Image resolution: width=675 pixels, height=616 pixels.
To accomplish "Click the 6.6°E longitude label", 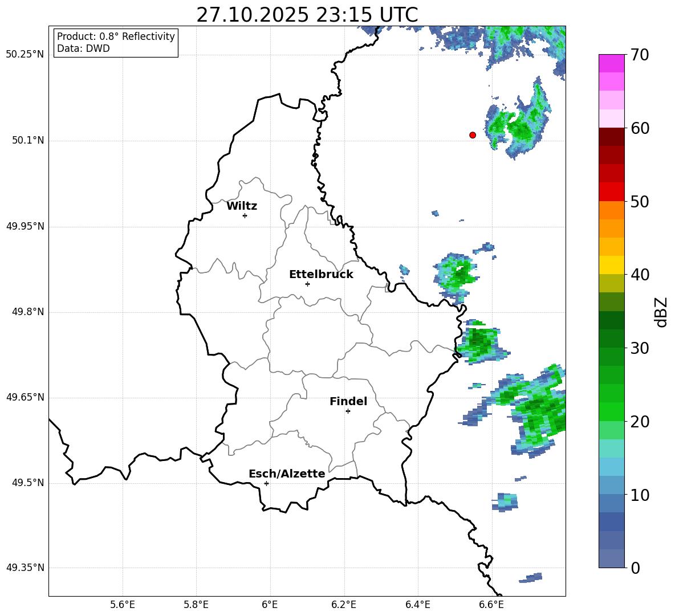I will (491, 605).
